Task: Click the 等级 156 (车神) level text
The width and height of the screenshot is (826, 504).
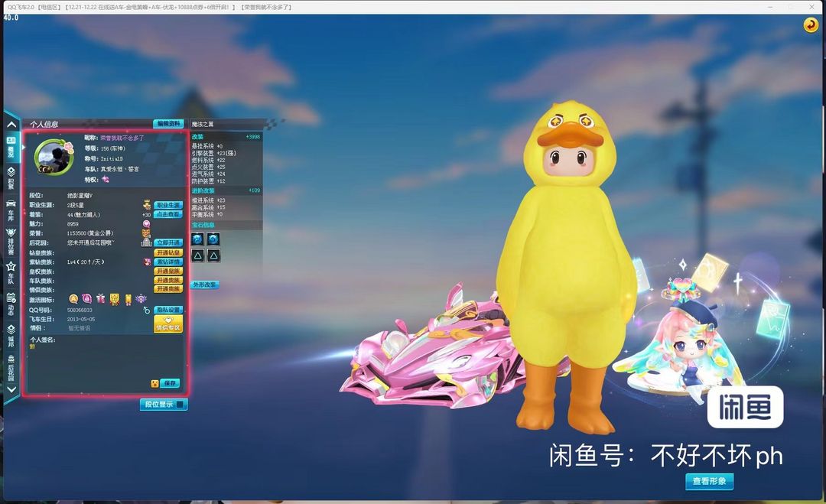Action: 112,148
